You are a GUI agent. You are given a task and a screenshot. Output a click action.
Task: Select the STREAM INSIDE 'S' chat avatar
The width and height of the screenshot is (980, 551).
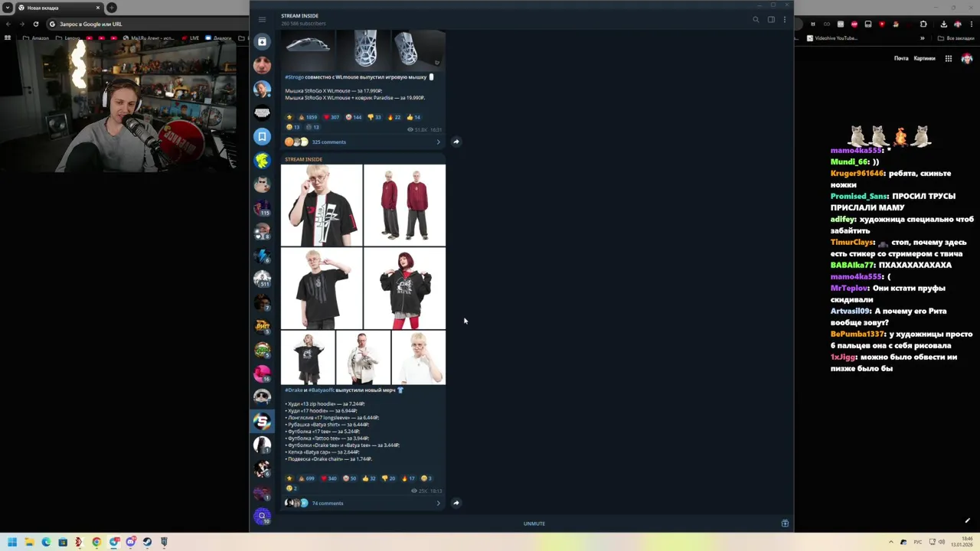point(262,421)
